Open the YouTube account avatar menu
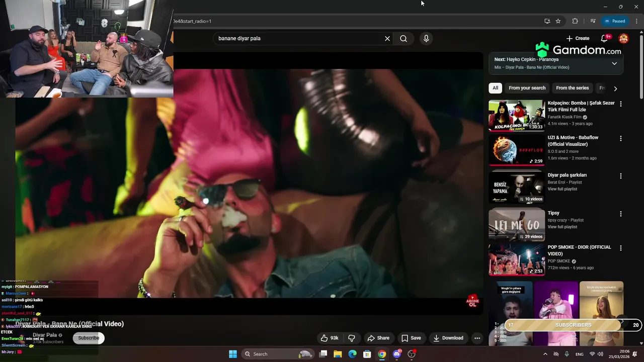Image resolution: width=644 pixels, height=362 pixels. [x=623, y=38]
